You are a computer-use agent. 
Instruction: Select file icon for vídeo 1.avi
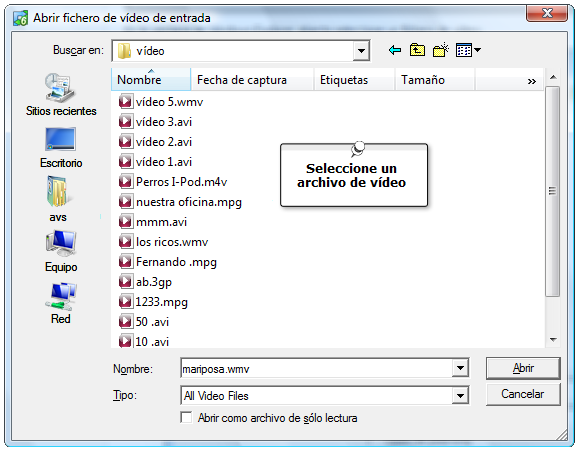click(125, 161)
